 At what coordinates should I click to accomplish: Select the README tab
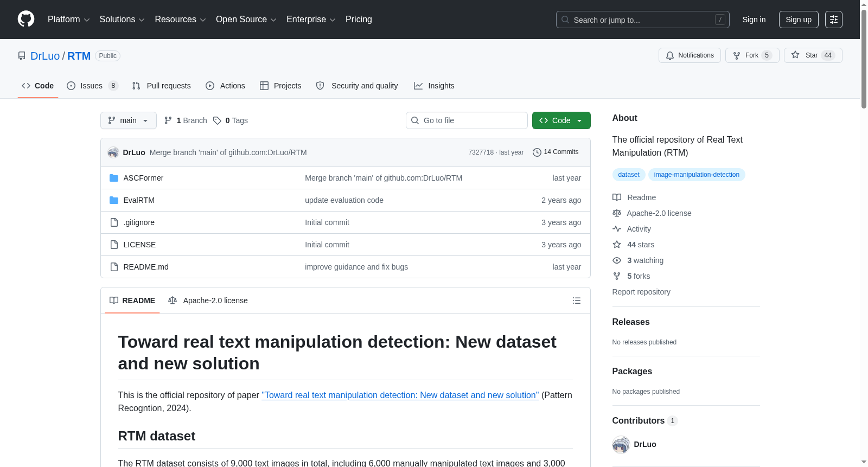pos(132,300)
